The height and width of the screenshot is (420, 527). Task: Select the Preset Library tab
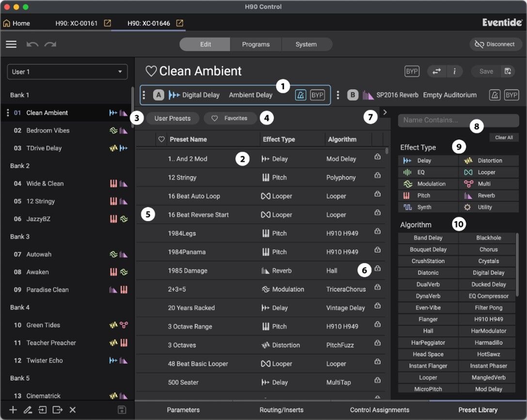[x=478, y=410]
